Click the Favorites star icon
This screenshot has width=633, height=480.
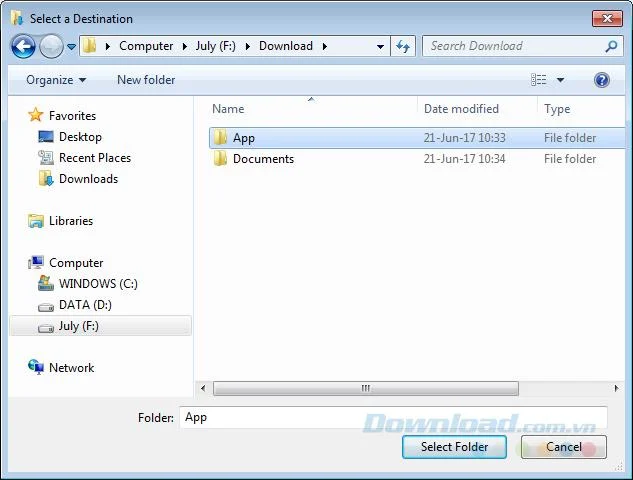click(36, 115)
